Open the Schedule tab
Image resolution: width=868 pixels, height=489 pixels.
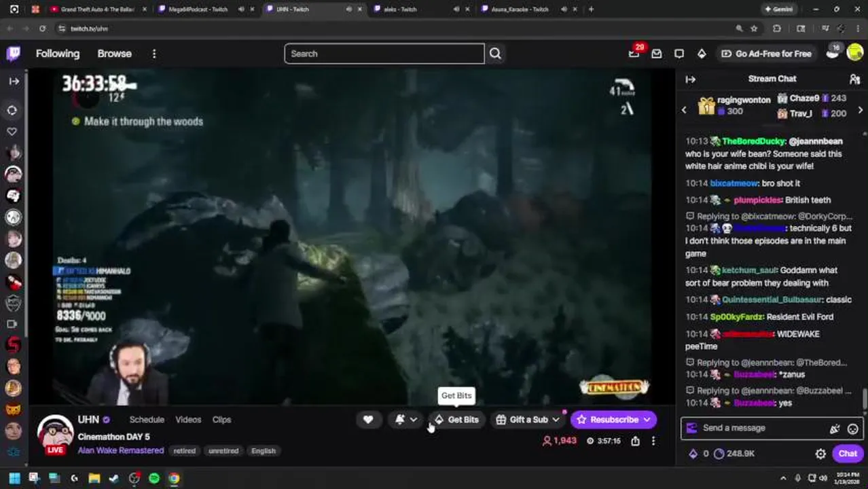tap(147, 420)
